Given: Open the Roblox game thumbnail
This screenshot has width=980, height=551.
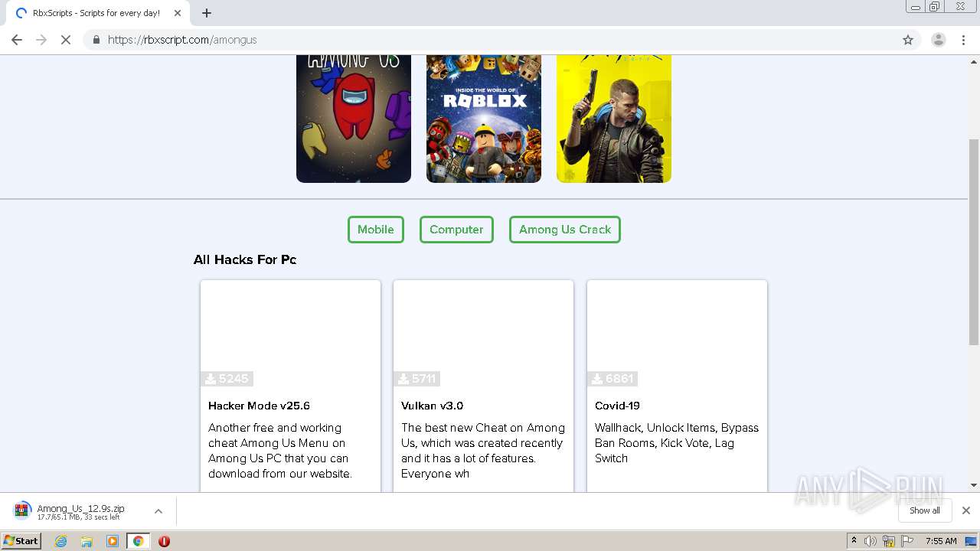Looking at the screenshot, I should pos(484,119).
